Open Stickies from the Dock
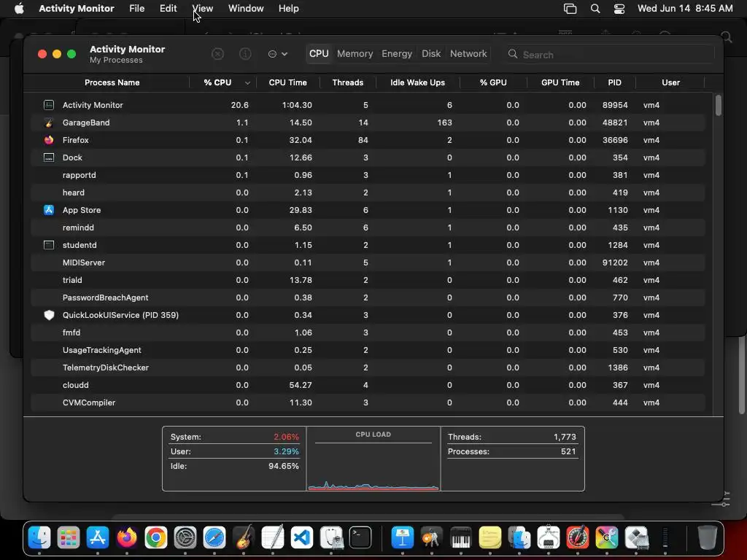 click(489, 538)
